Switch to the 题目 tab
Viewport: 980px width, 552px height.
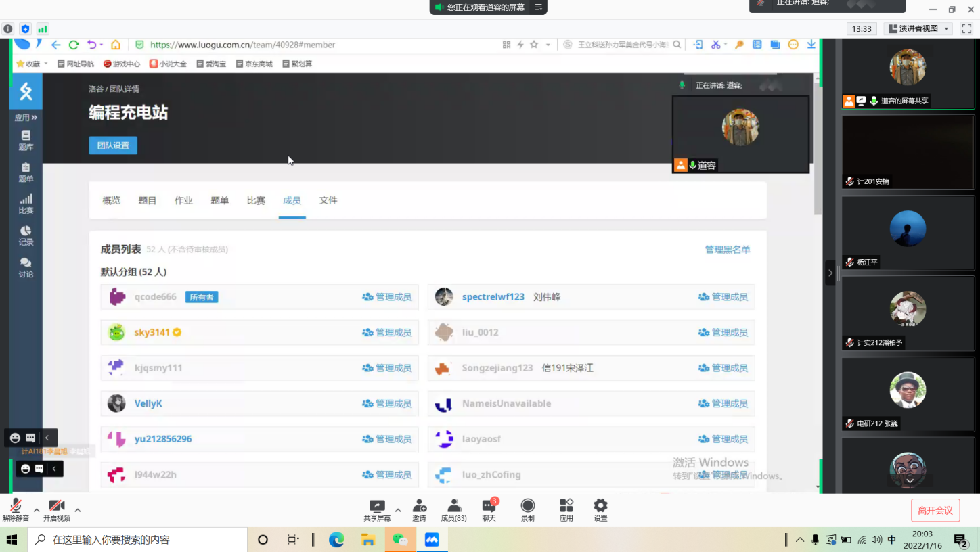point(148,200)
